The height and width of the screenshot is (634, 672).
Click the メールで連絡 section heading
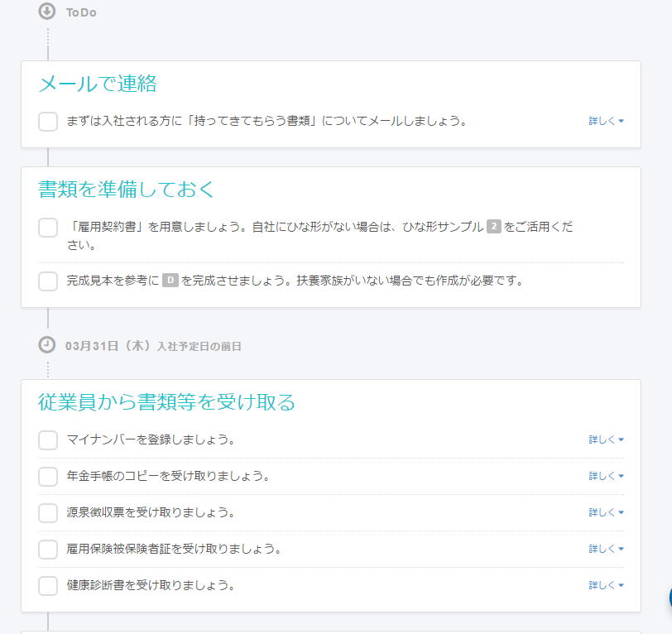pyautogui.click(x=98, y=84)
